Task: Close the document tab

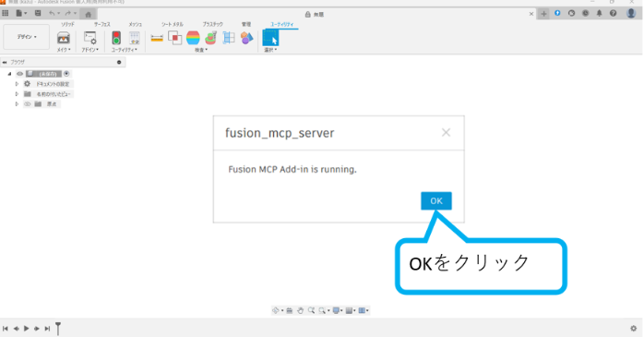Action: coord(531,14)
